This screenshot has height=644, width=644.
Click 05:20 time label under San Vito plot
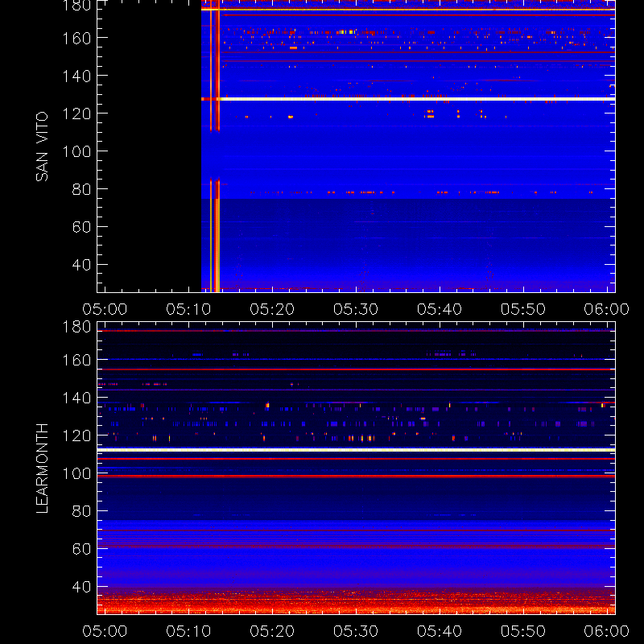click(x=272, y=309)
